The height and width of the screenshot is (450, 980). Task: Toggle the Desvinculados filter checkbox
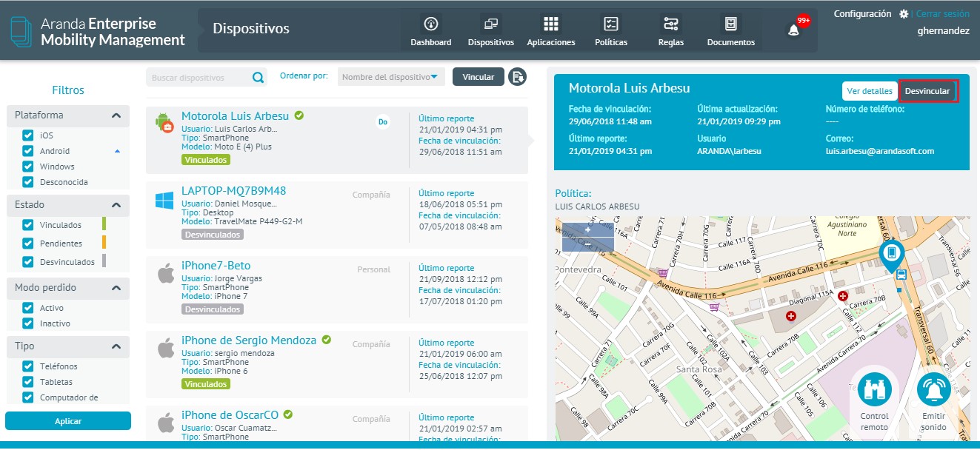point(28,262)
